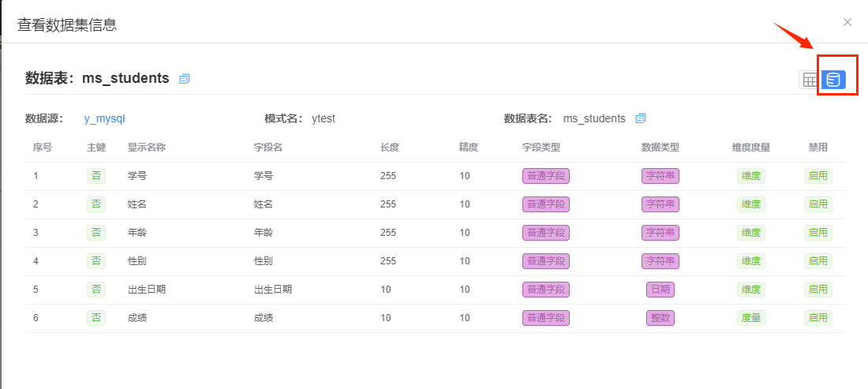The height and width of the screenshot is (389, 868).
Task: Click the 启用 tag for 成绩 row
Action: tap(818, 318)
